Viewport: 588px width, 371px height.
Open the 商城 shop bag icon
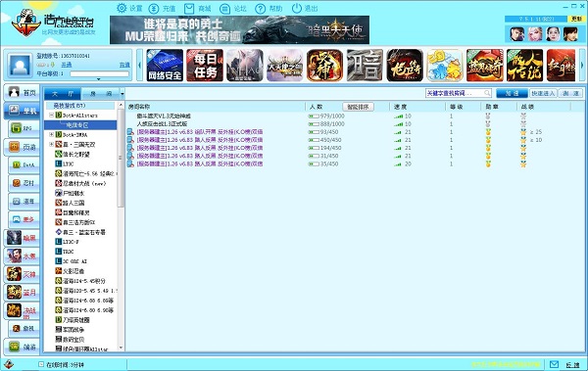[197, 8]
